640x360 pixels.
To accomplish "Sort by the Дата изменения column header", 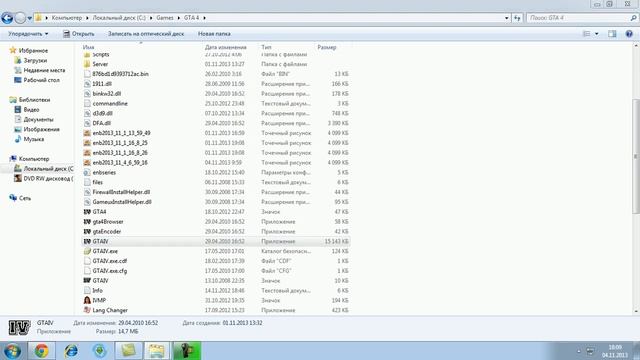I will (x=226, y=47).
